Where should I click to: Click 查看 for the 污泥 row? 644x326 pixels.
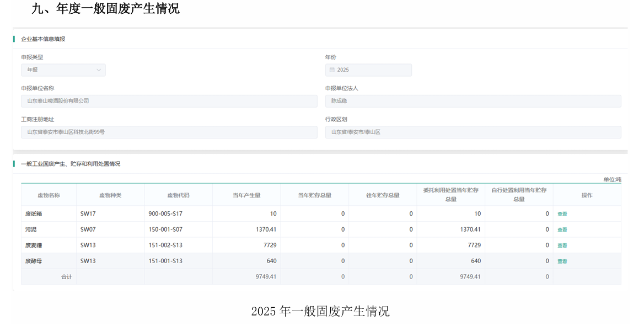pyautogui.click(x=562, y=229)
